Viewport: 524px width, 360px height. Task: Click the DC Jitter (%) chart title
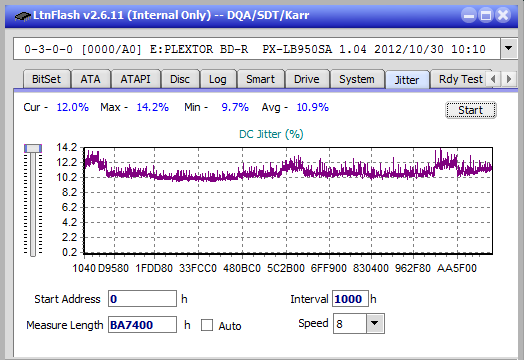pos(271,134)
